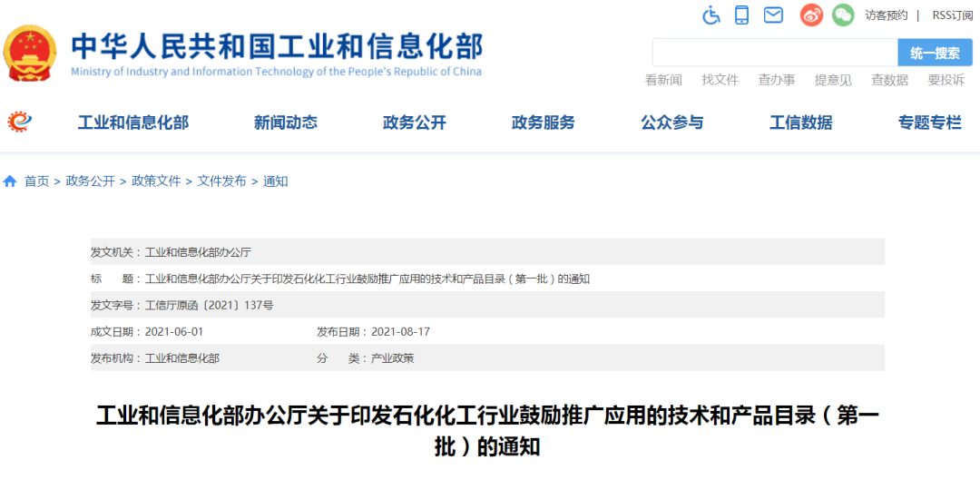The height and width of the screenshot is (489, 980).
Task: Open the WeChat social icon
Action: point(843,15)
